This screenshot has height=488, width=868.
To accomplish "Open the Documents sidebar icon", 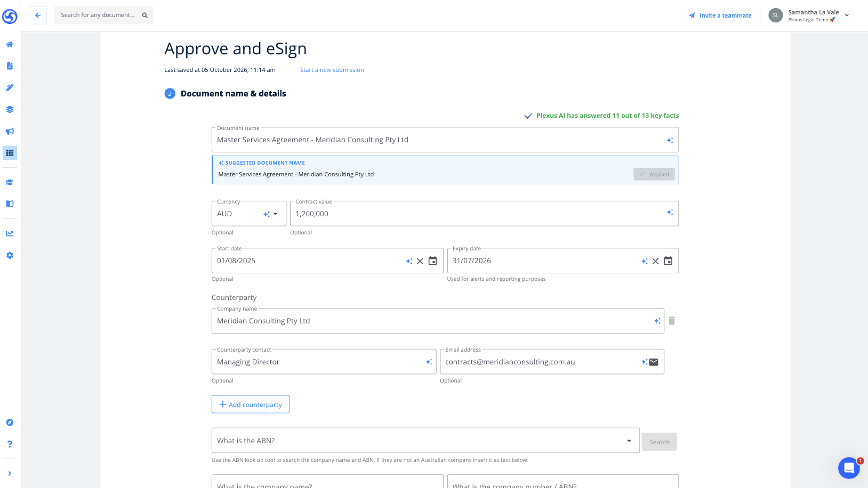I will point(10,66).
